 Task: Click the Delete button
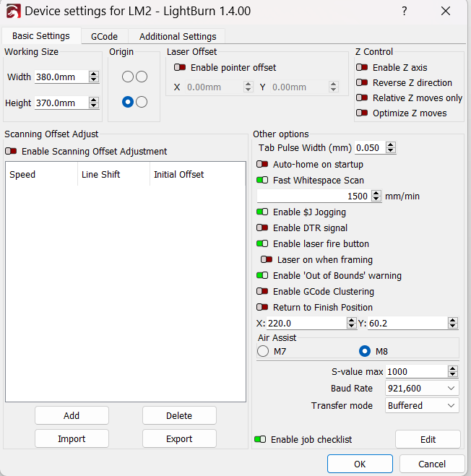coord(179,415)
